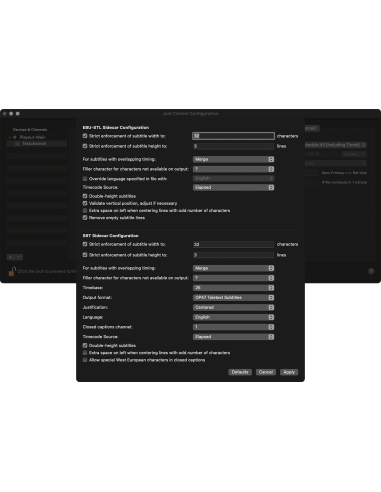Click SST subtitle width characters field
The height and width of the screenshot is (492, 381).
[233, 244]
